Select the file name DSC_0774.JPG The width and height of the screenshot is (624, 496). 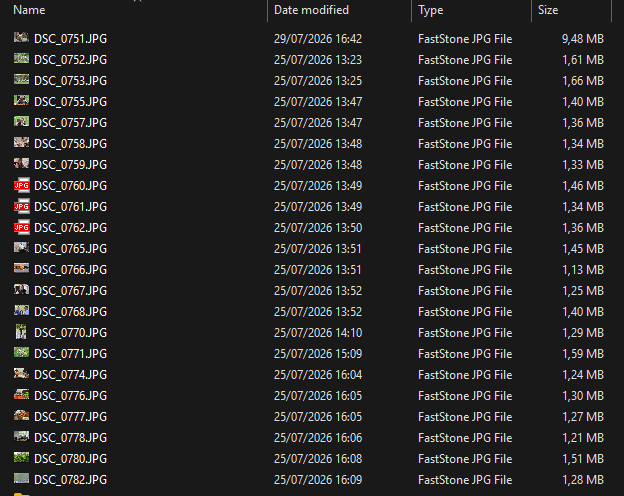70,375
